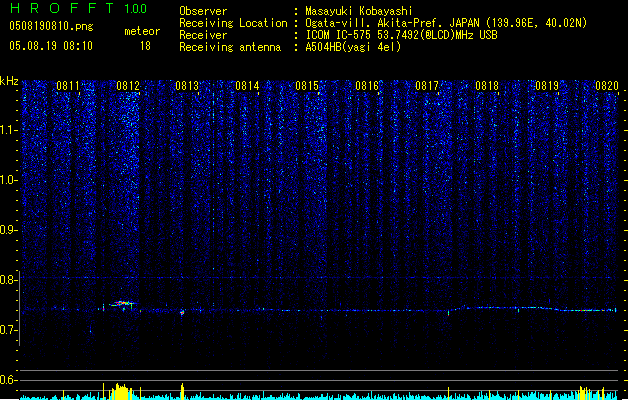
Task: Click the 0814 time marker
Action: [247, 86]
